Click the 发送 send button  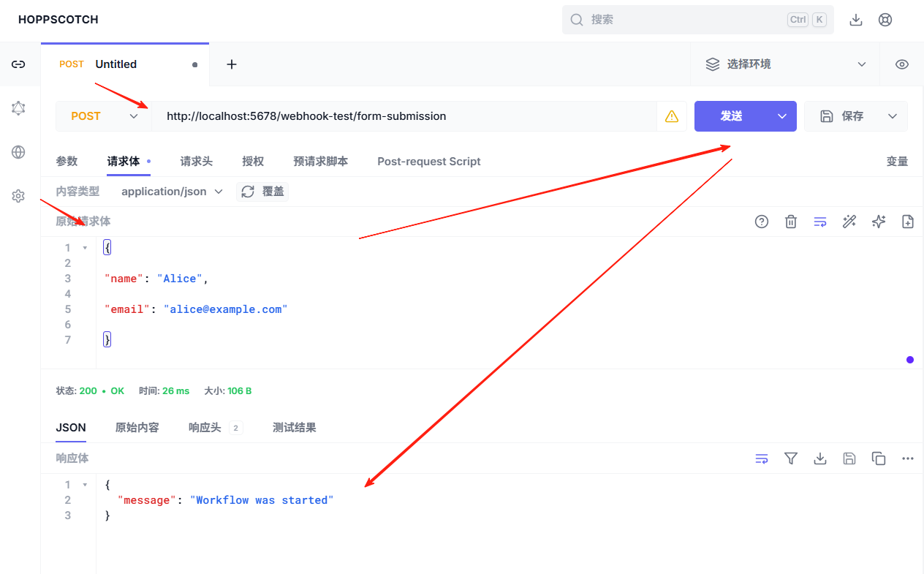(731, 116)
